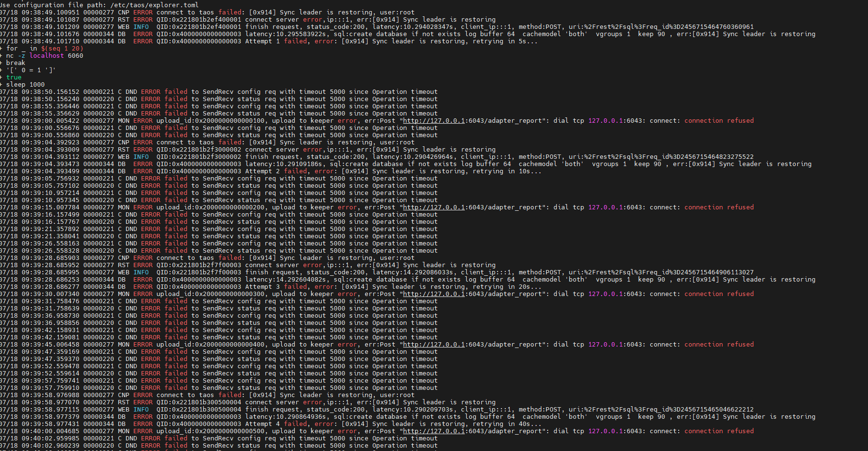
Task: Click the green 'true' command output
Action: click(x=14, y=77)
